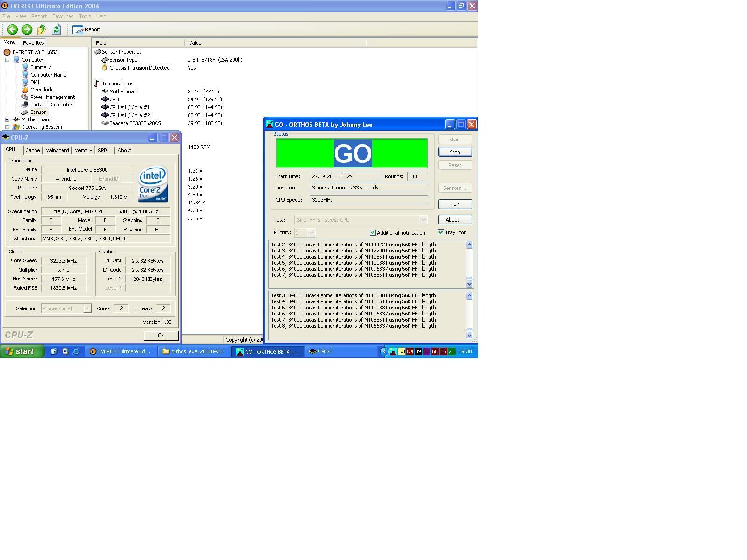Click Show Desktop quick launch icon
Viewport: 747px width, 560px height.
54,351
